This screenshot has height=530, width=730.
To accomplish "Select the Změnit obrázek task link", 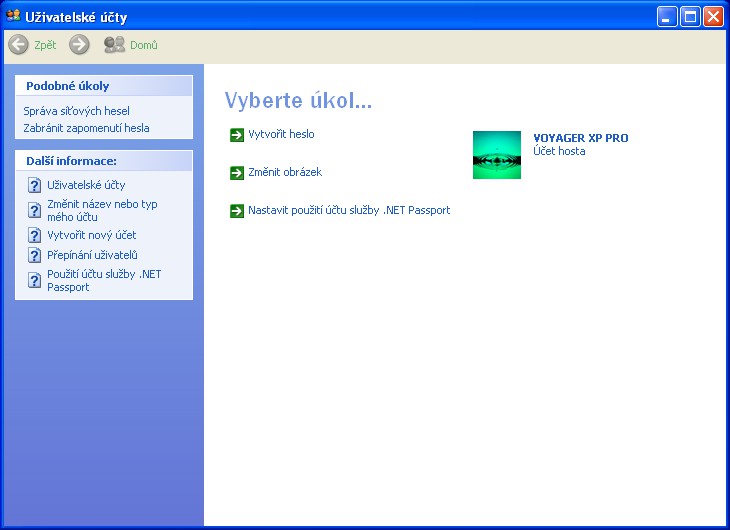I will (284, 172).
